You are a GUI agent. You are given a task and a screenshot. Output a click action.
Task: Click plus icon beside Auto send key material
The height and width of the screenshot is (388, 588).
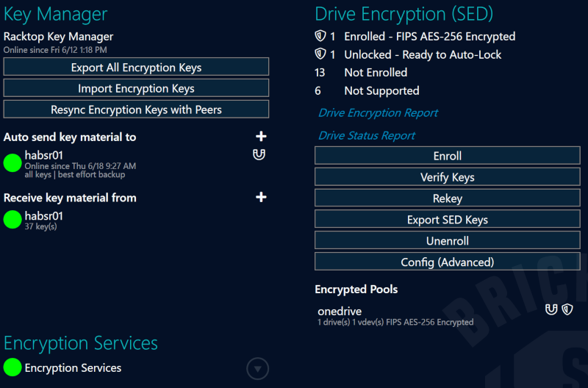pos(260,137)
